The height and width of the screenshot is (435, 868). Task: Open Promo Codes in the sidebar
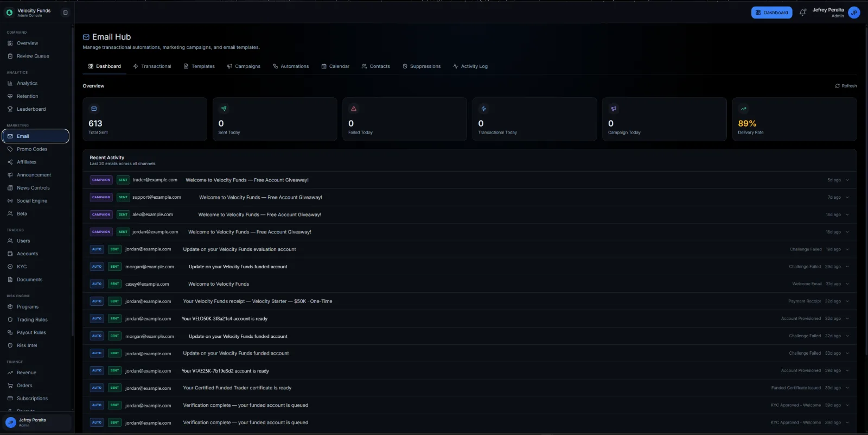36,149
